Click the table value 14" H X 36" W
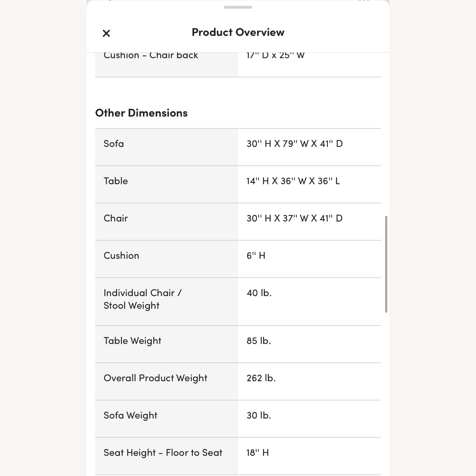This screenshot has height=476, width=476. (293, 181)
